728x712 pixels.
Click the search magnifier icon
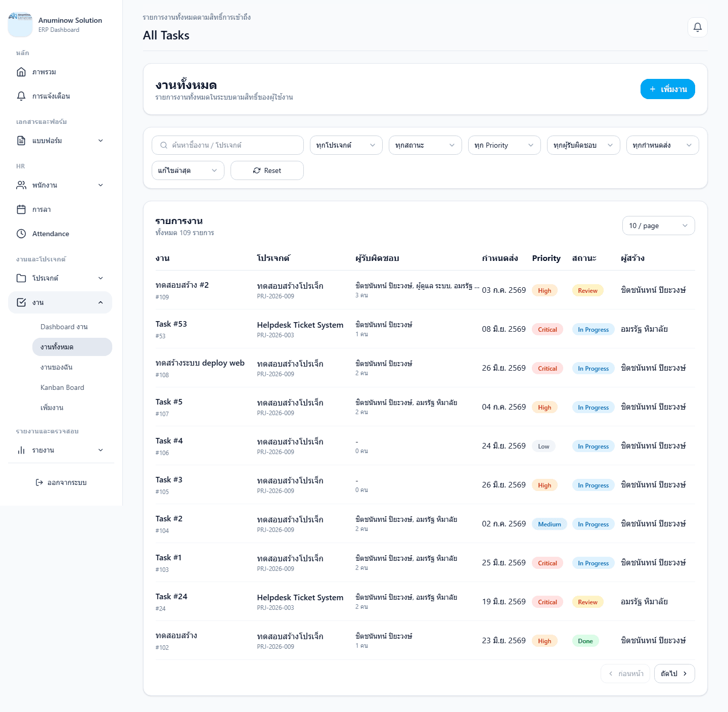(x=164, y=145)
